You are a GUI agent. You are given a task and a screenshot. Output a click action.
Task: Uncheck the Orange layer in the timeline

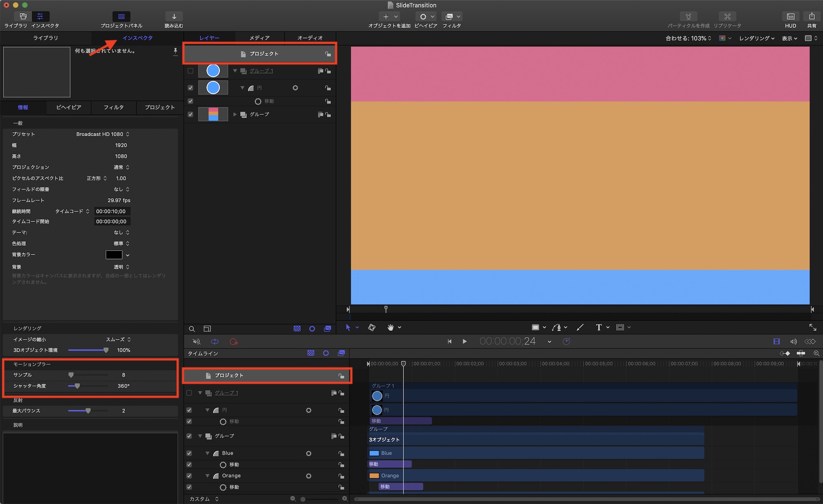(189, 476)
